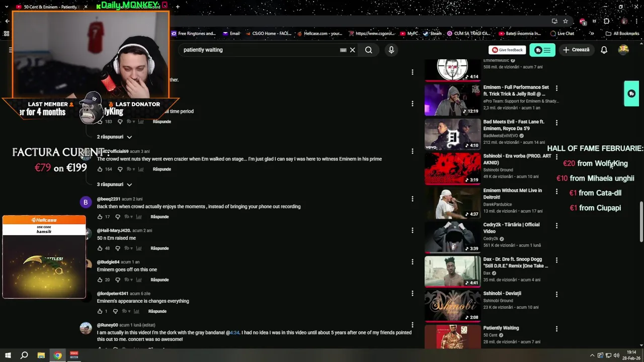The height and width of the screenshot is (362, 644).
Task: Open more options for 'Bad Meets Evil - Fast Lane' video
Action: (x=556, y=122)
